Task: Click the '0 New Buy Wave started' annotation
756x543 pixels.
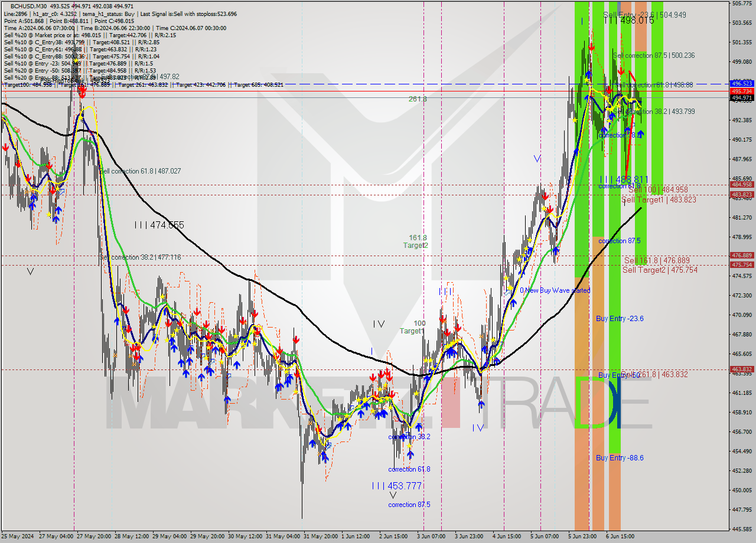Action: pyautogui.click(x=555, y=290)
